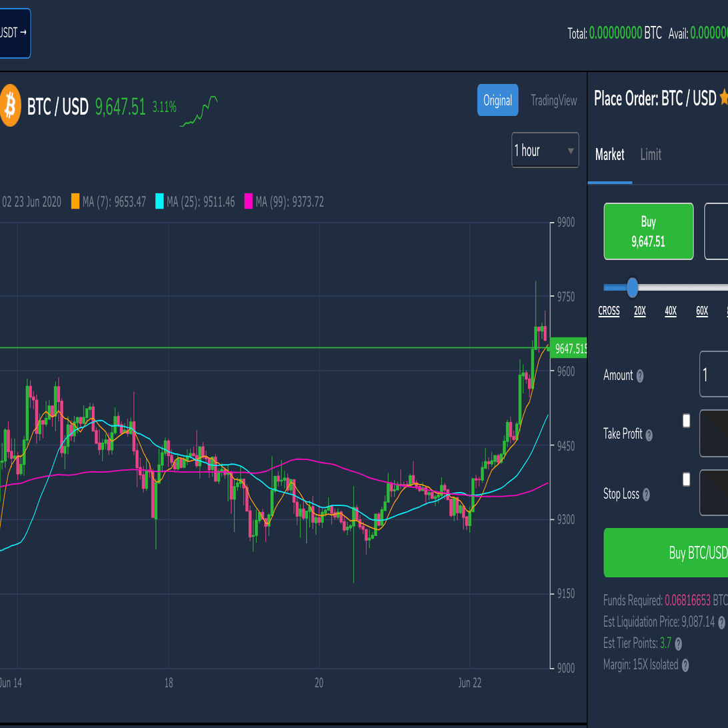Click the Amount input field
Screen dimensions: 728x728
click(713, 374)
